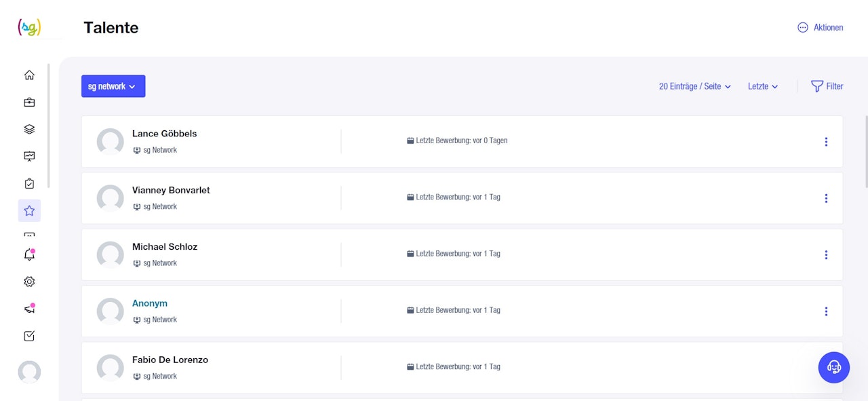Open the Anonym talent profile link
868x401 pixels.
(x=150, y=303)
